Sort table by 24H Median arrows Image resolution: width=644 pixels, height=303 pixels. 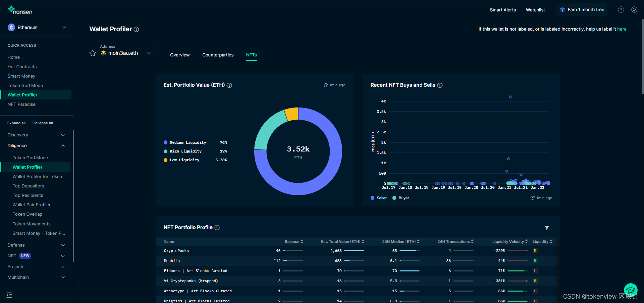pyautogui.click(x=418, y=242)
